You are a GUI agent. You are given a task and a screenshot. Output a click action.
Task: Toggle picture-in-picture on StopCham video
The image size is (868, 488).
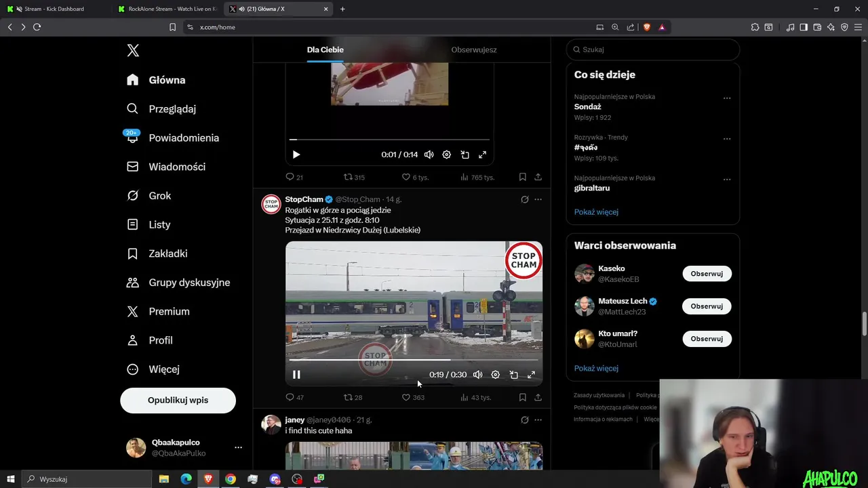coord(513,375)
